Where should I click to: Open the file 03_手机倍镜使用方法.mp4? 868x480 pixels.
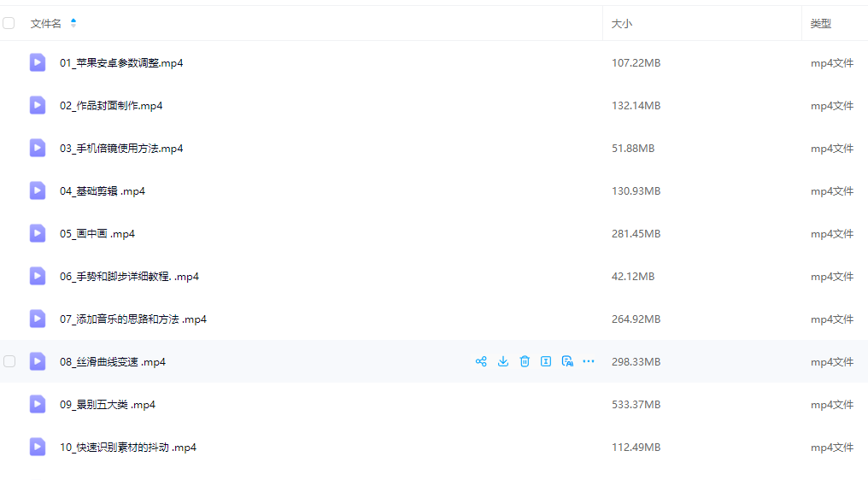tap(121, 149)
